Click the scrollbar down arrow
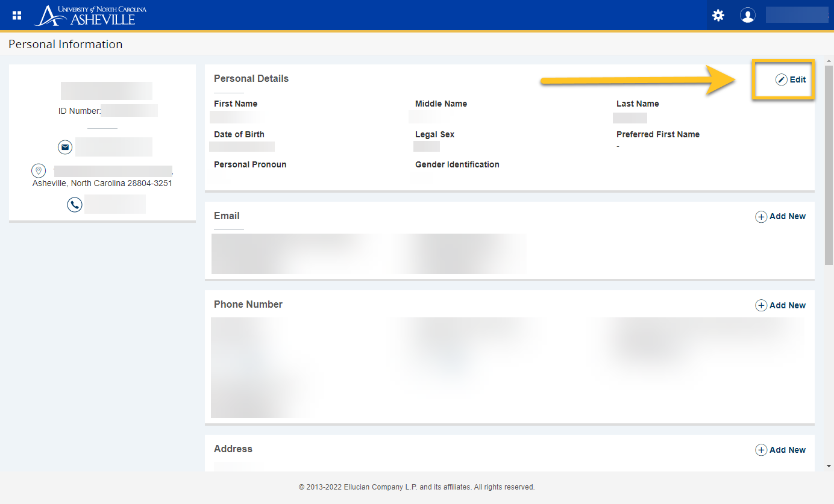 click(x=829, y=465)
